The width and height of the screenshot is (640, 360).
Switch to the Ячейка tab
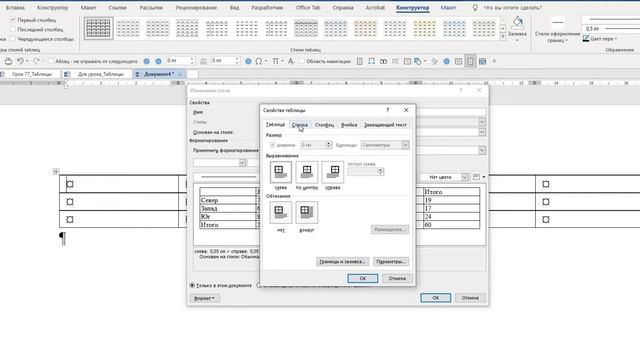(x=349, y=124)
